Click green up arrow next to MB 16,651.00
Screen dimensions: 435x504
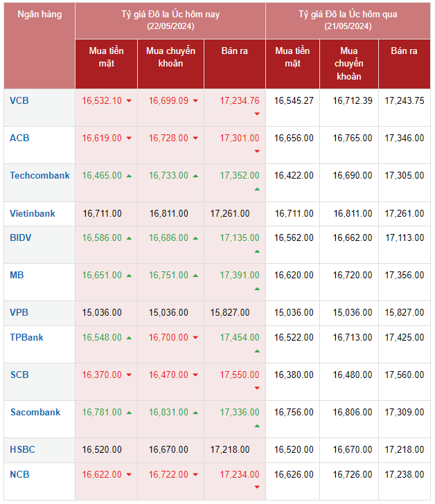(129, 276)
